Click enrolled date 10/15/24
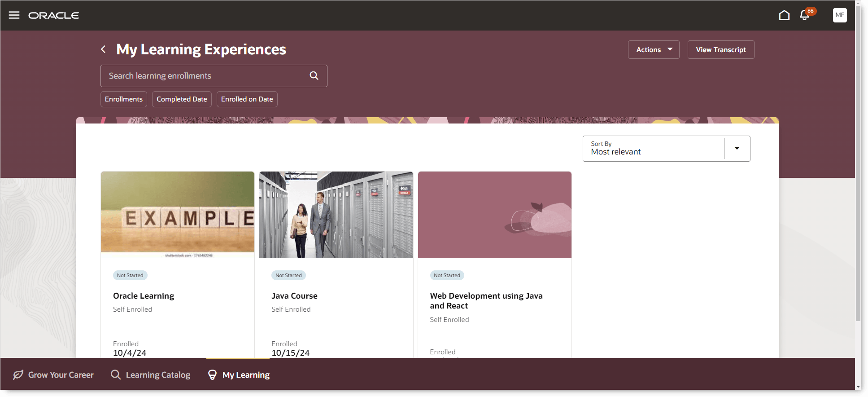Screen dimensions: 868x397 (x=290, y=353)
